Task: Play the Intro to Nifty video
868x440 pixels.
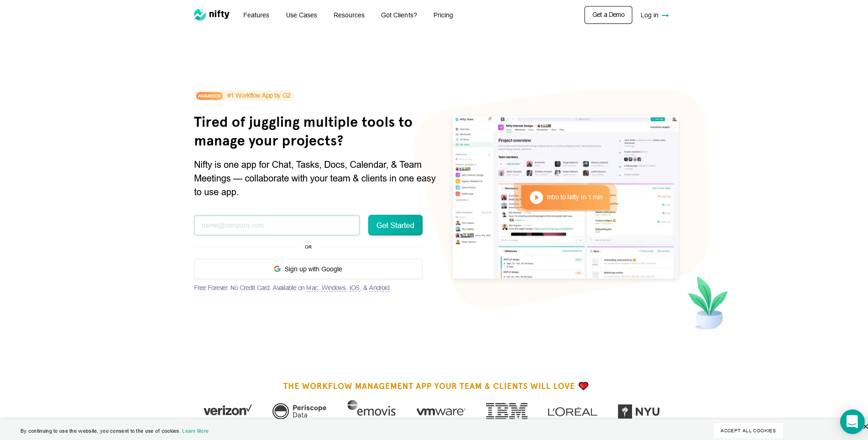Action: pyautogui.click(x=536, y=197)
